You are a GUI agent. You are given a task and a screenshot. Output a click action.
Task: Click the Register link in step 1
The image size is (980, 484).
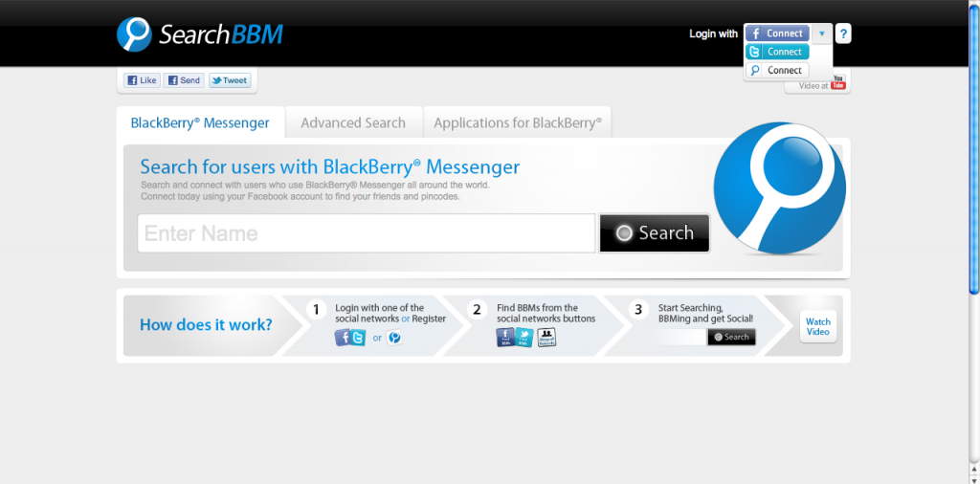[x=429, y=319]
